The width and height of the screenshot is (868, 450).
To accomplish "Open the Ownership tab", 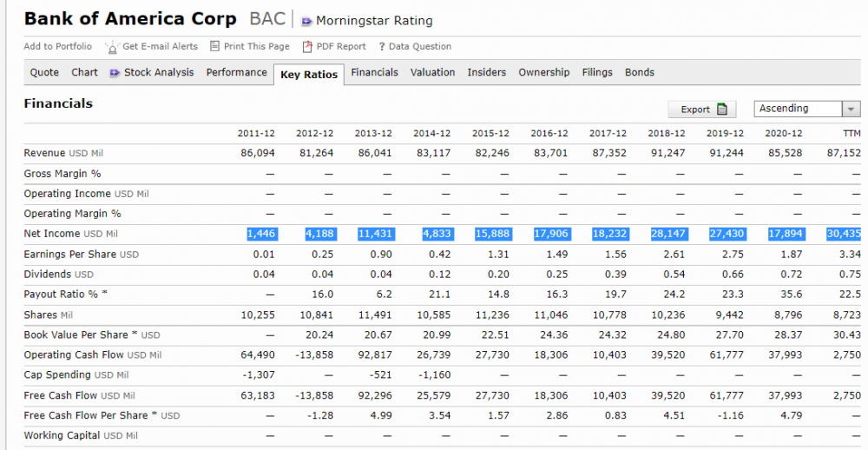I will click(x=544, y=72).
